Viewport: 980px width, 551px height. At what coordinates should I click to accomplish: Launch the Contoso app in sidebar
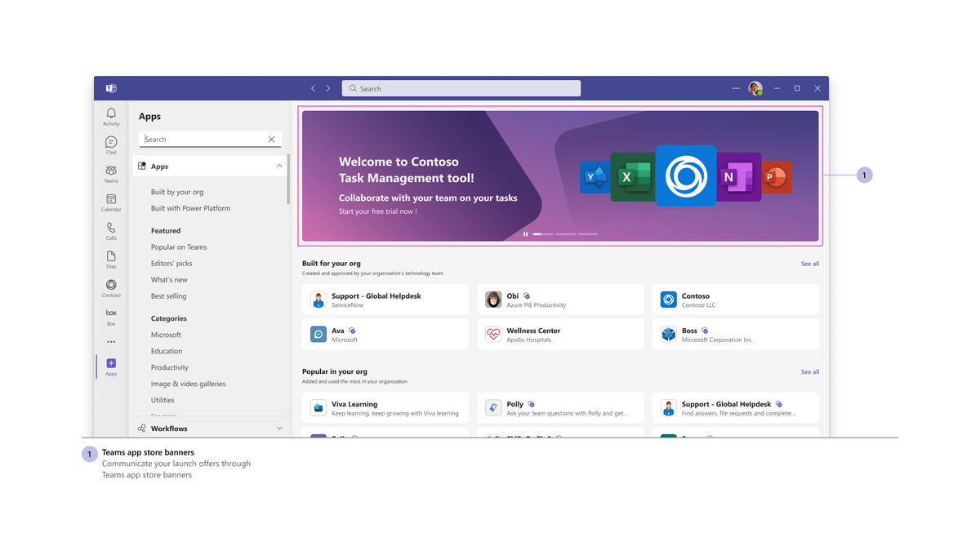111,287
